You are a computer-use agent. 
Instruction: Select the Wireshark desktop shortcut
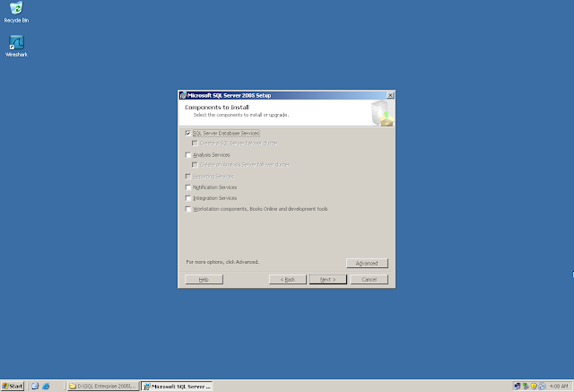click(x=16, y=46)
